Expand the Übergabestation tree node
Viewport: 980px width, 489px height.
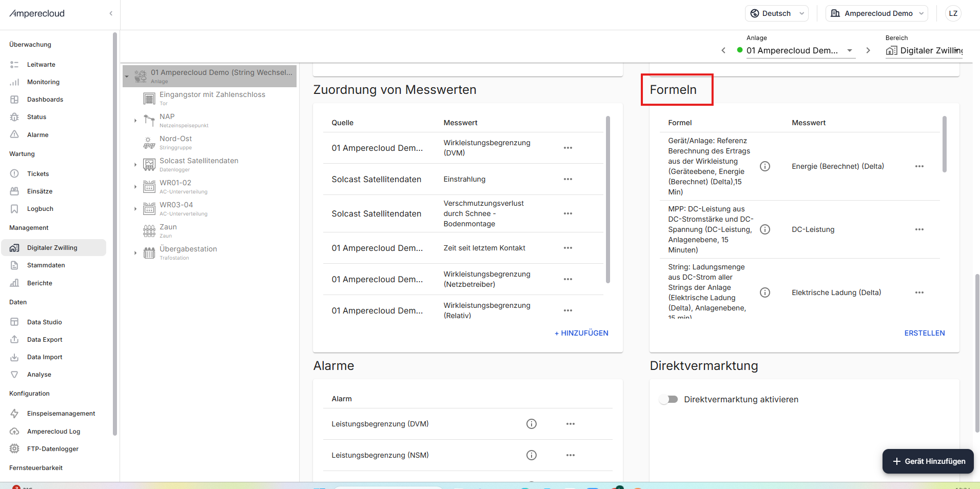tap(135, 253)
